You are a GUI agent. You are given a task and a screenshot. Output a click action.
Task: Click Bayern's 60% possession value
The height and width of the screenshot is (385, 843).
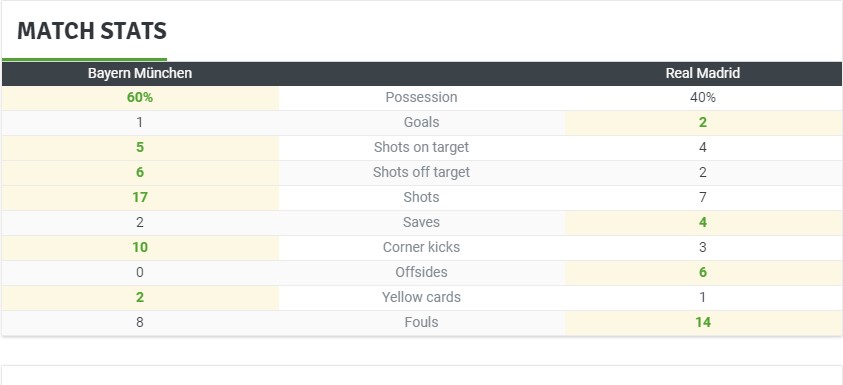140,97
